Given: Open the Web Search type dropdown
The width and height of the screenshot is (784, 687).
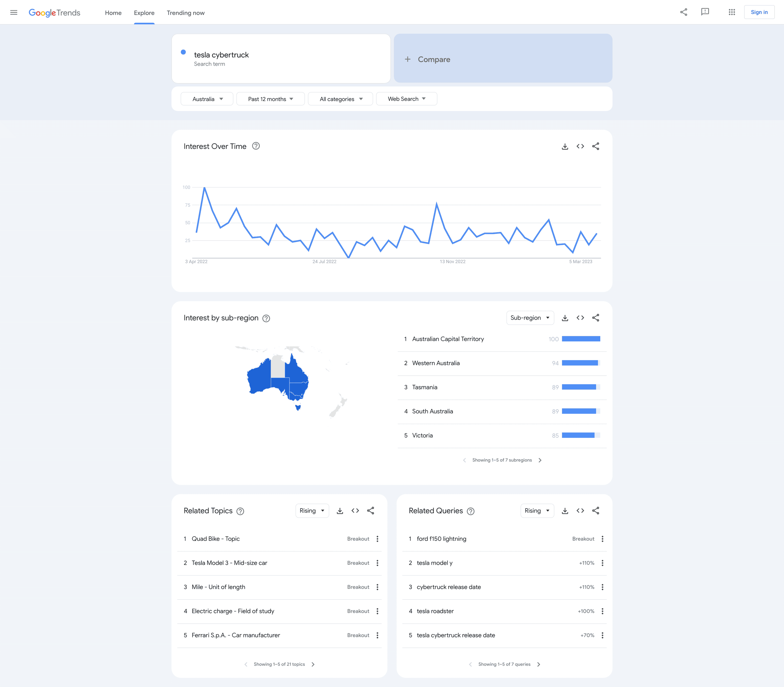Looking at the screenshot, I should [x=407, y=99].
